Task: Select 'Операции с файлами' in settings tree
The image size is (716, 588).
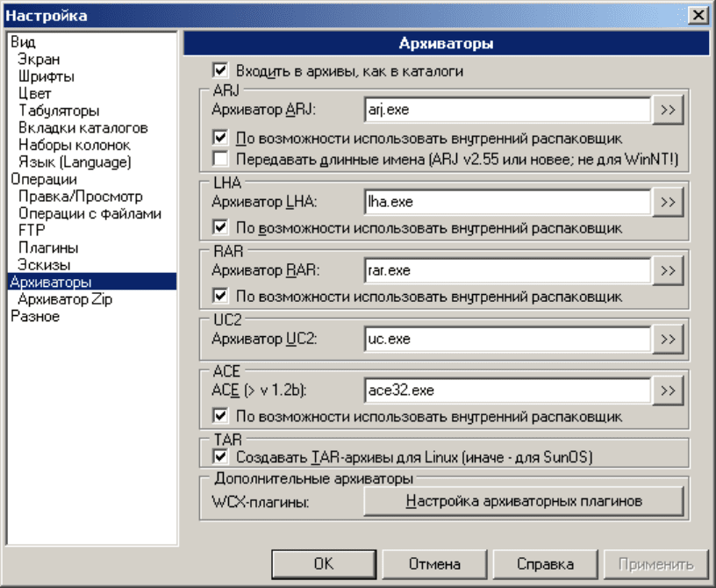Action: (x=90, y=213)
